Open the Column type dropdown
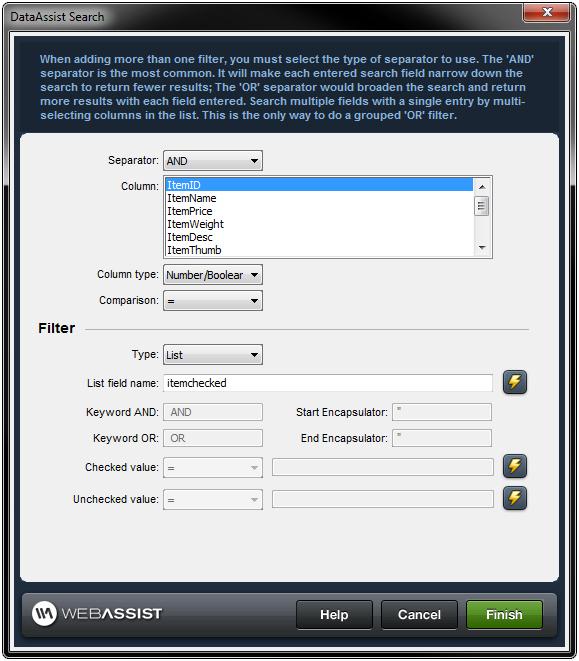579x661 pixels. pyautogui.click(x=213, y=275)
